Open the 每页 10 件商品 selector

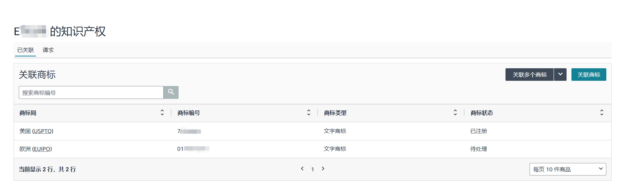(568, 169)
